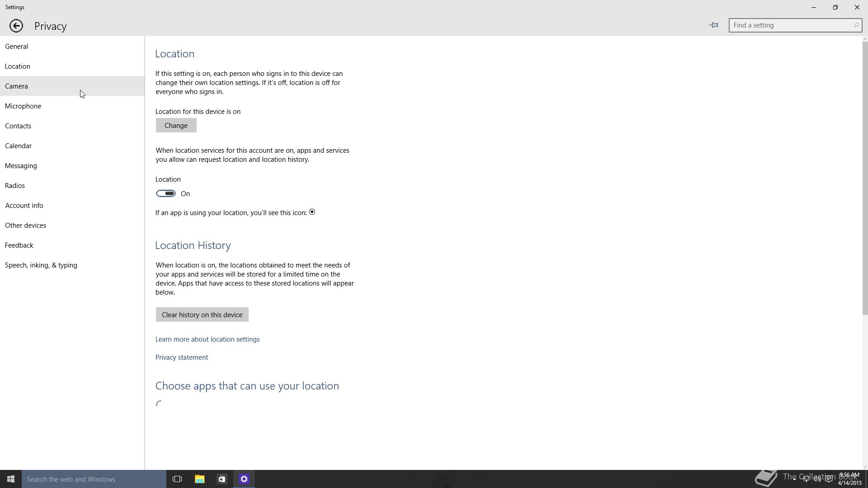Screen dimensions: 868x488
Task: Click the Find a setting search box
Action: (x=789, y=25)
